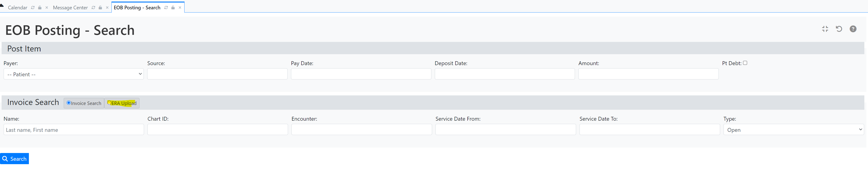Enable the Pt Debt checkbox

745,63
